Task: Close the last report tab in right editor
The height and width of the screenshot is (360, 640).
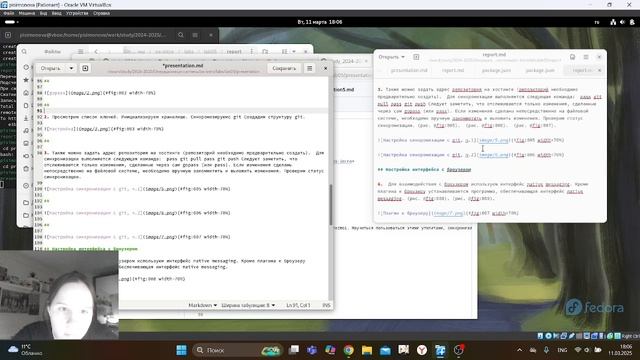Action: [x=600, y=70]
